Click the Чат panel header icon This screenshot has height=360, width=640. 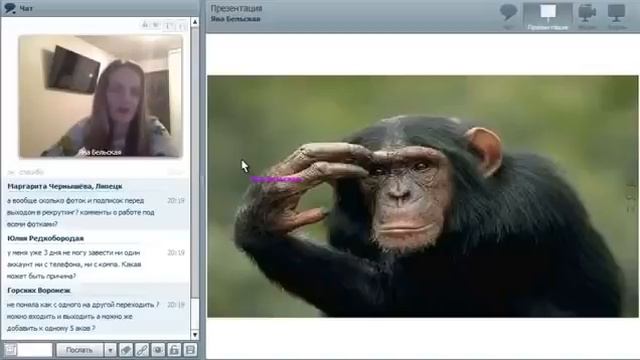click(x=9, y=8)
